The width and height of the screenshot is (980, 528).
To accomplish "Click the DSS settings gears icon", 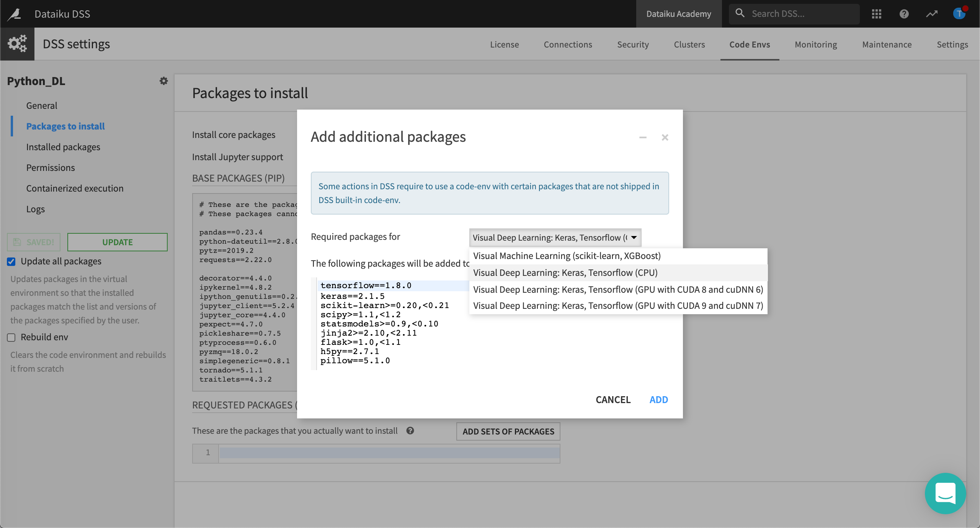I will (17, 44).
